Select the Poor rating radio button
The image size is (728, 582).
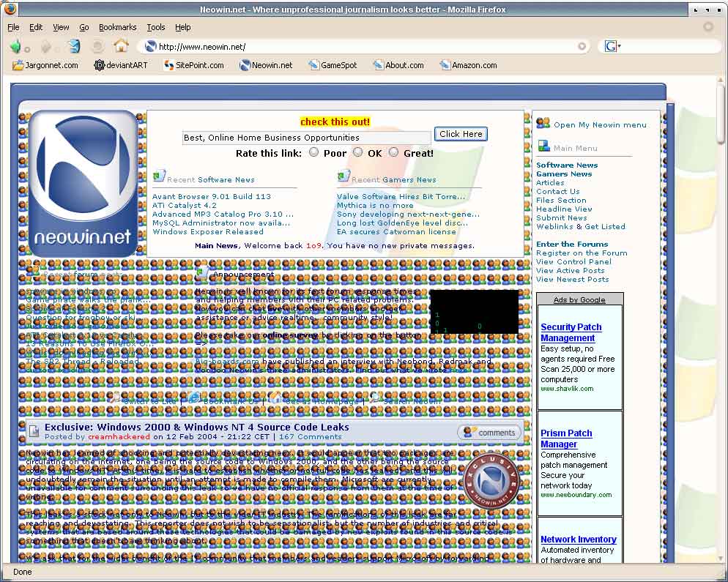[313, 152]
